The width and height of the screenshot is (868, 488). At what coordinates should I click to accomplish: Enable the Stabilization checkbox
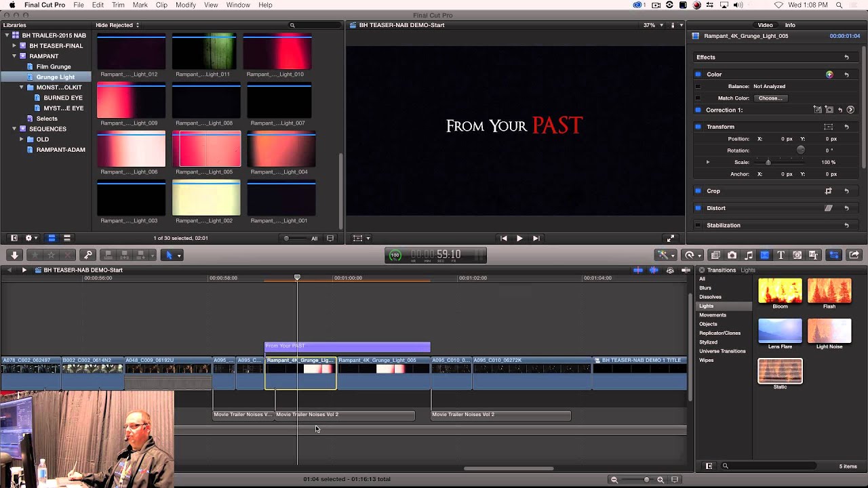[x=698, y=225]
